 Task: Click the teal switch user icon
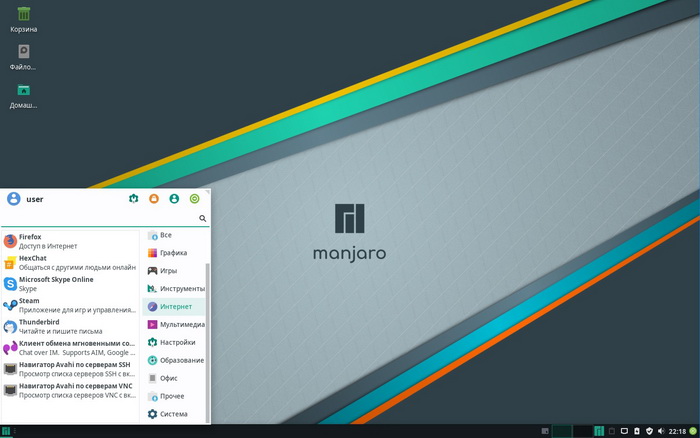click(174, 199)
